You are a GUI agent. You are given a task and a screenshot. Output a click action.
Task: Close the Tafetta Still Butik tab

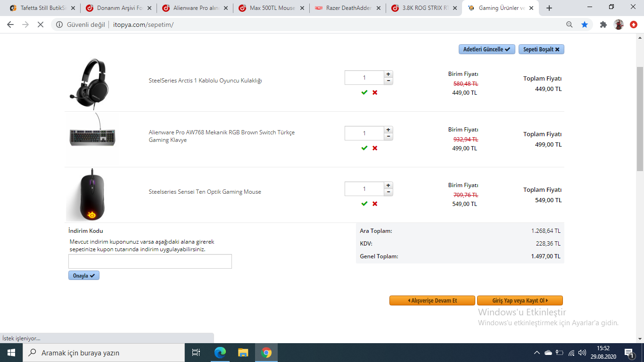pos(73,8)
